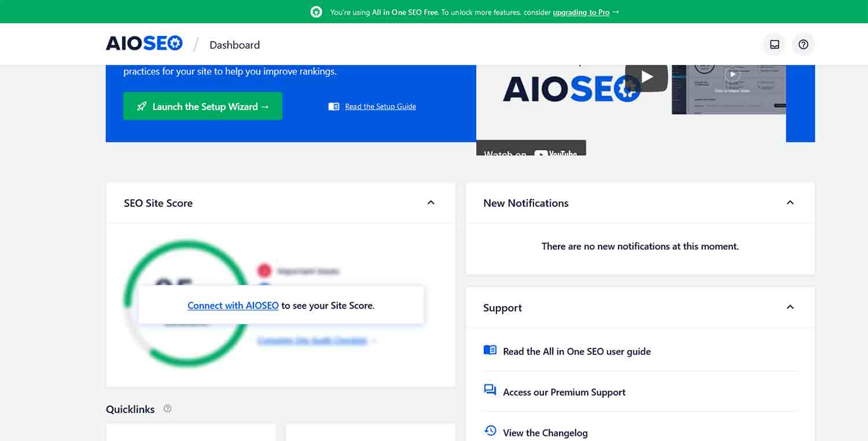Click the Connect with AIOSEO link
Viewport: 868px width, 441px height.
[233, 305]
